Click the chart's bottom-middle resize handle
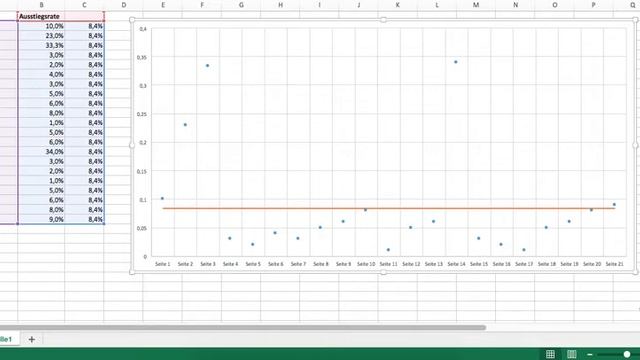Screen dimensions: 640x360 tap(383, 272)
